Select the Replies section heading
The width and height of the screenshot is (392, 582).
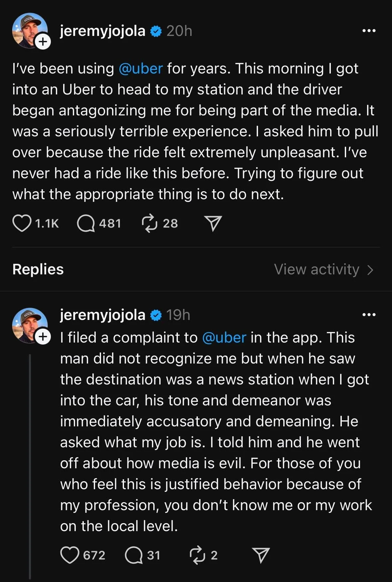[38, 269]
